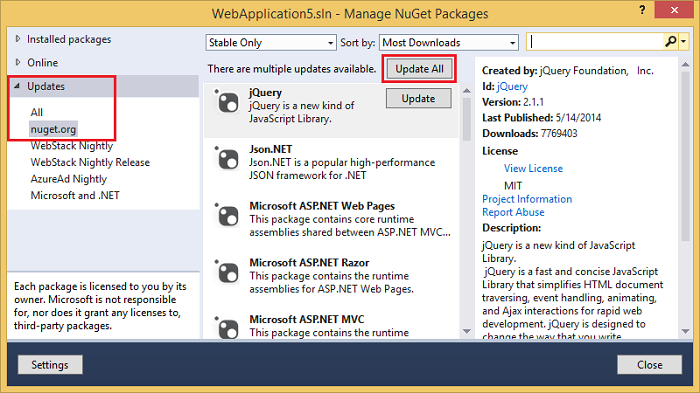The height and width of the screenshot is (393, 700).
Task: Open the search options dropdown arrow
Action: 683,42
